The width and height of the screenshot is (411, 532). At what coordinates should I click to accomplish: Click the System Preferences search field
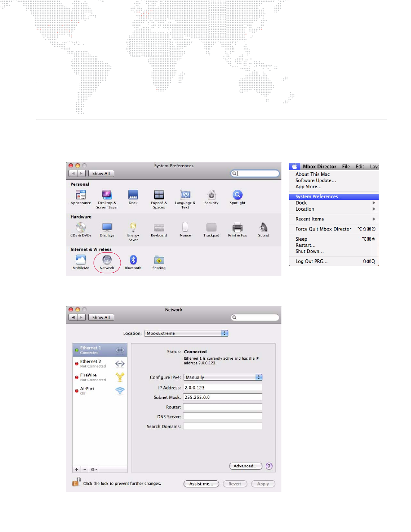click(x=255, y=174)
